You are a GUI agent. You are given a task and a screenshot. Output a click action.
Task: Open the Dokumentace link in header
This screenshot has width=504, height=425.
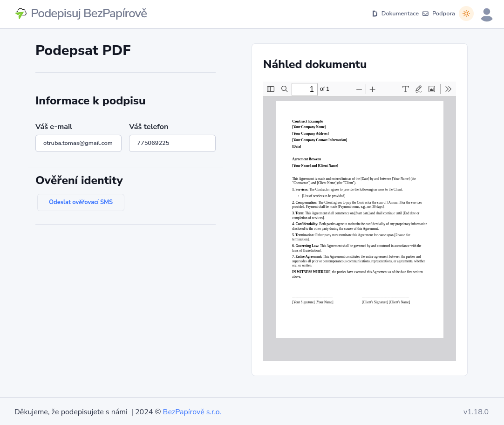[400, 14]
